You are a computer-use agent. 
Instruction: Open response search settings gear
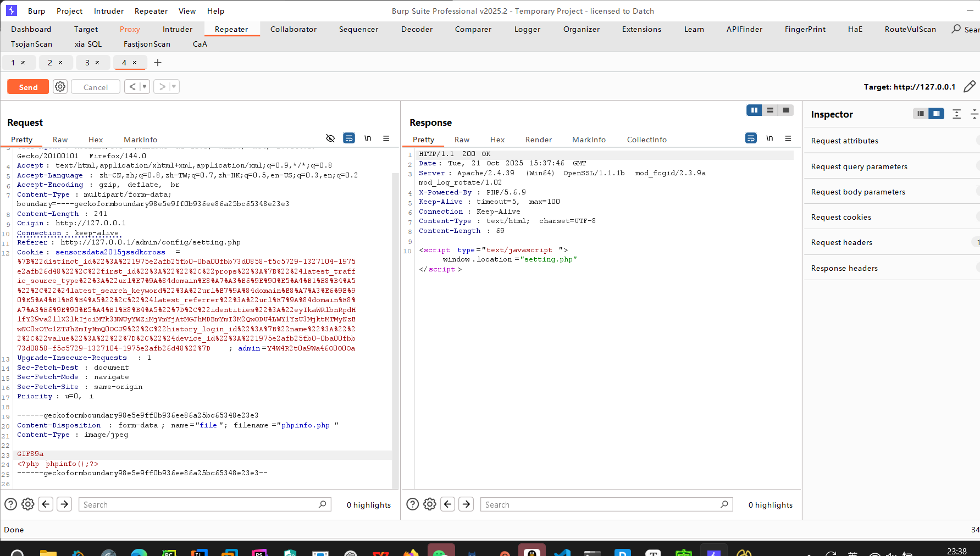[x=430, y=504]
